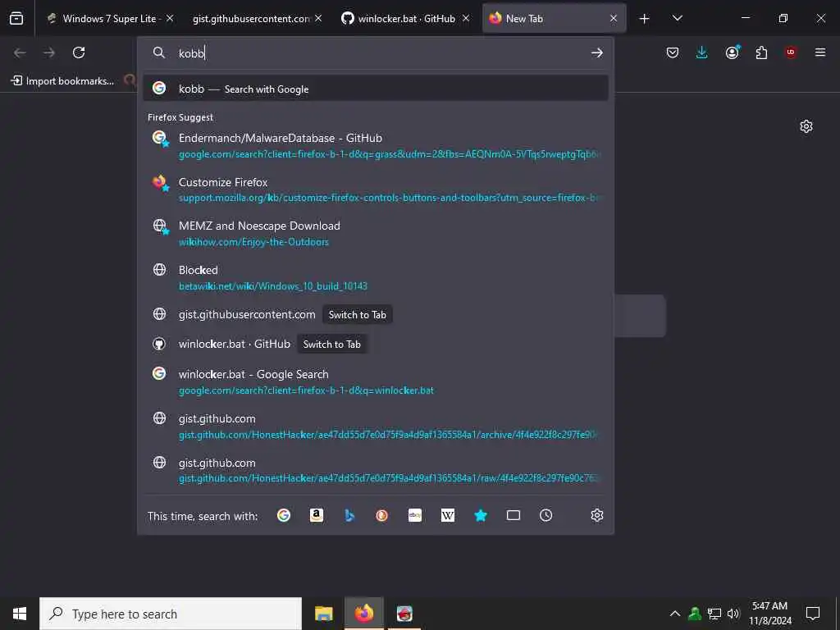The width and height of the screenshot is (840, 630).
Task: Search history using clock icon
Action: (546, 515)
